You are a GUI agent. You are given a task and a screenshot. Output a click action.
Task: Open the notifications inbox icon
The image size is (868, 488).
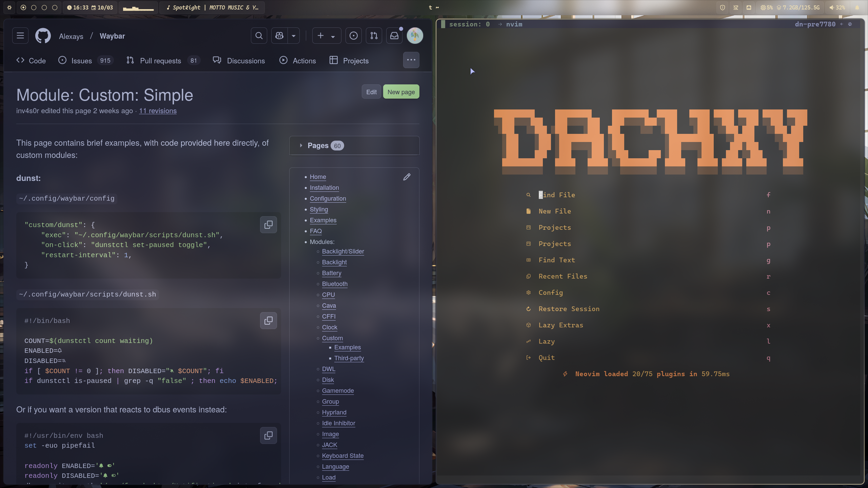point(394,36)
